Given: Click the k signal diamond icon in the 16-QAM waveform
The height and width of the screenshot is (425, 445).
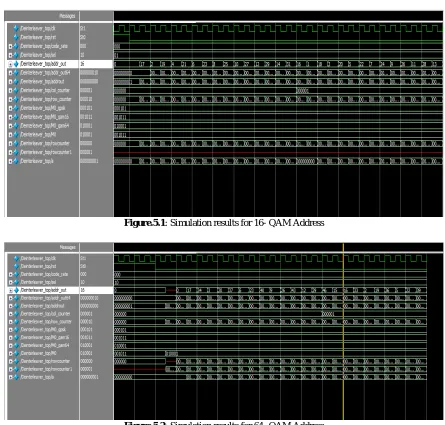Looking at the screenshot, I should click(x=16, y=161).
